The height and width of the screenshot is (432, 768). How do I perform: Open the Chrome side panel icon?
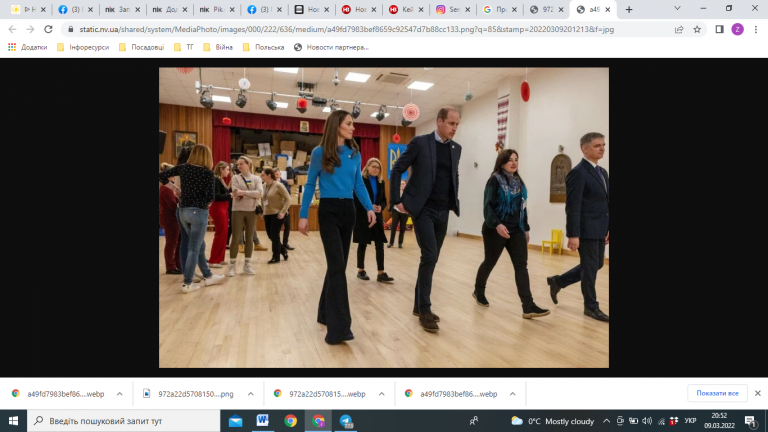[719, 29]
